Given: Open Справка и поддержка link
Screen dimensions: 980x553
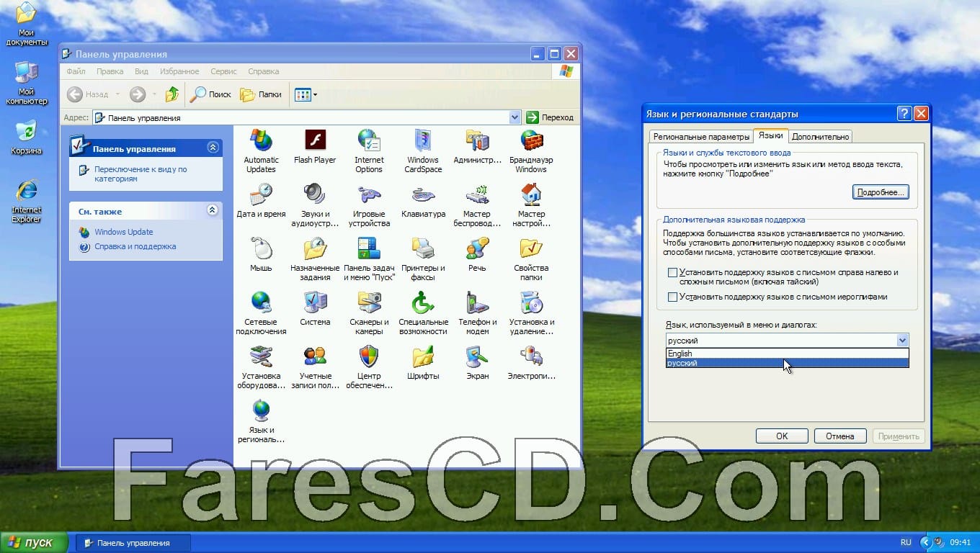Looking at the screenshot, I should pyautogui.click(x=135, y=246).
